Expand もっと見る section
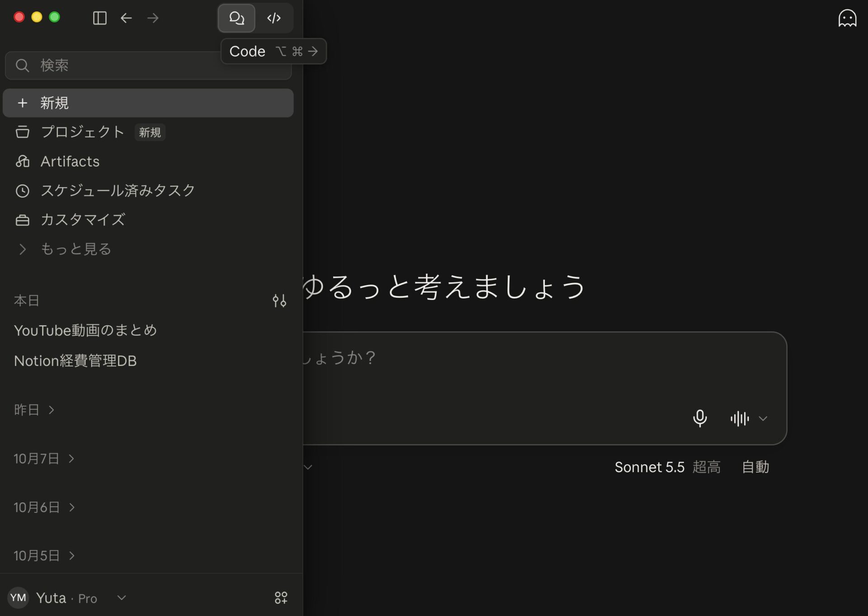This screenshot has height=616, width=868. pos(148,249)
